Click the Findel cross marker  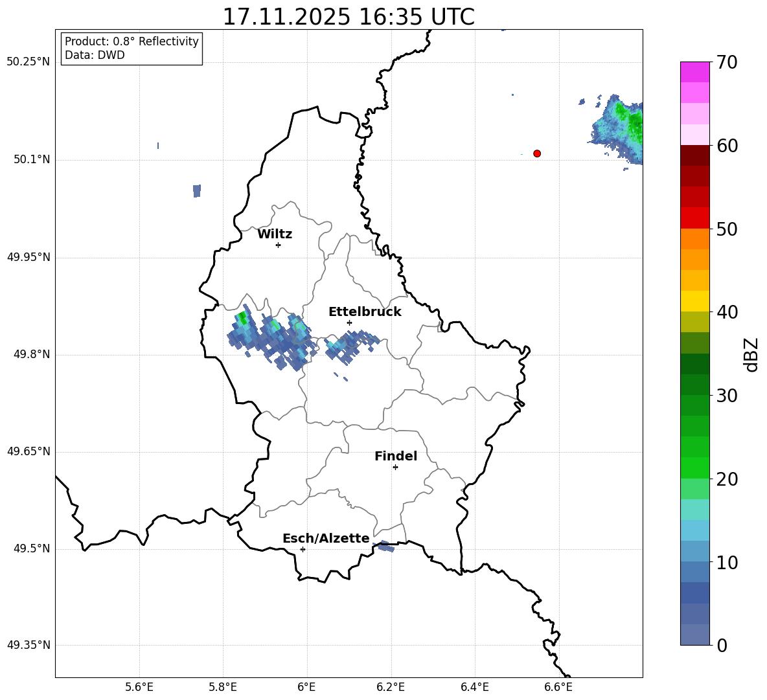point(395,468)
